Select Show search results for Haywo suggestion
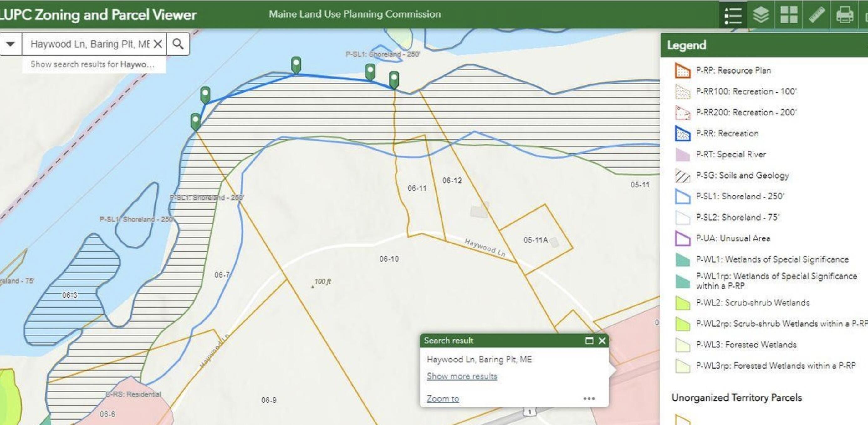This screenshot has width=868, height=425. (x=93, y=64)
